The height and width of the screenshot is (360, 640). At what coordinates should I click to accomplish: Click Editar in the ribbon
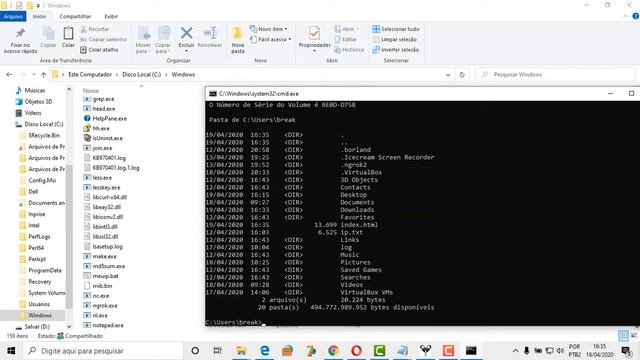pyautogui.click(x=345, y=39)
